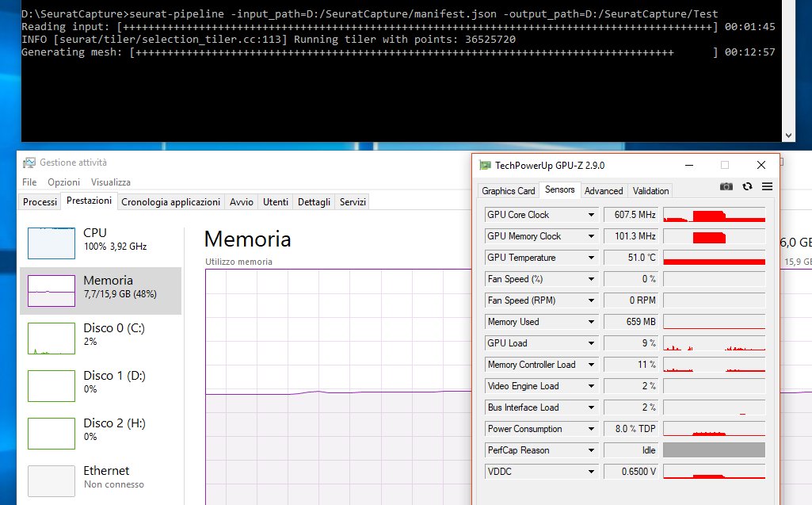Switch to the Prestazioni tab
Image resolution: width=812 pixels, height=505 pixels.
[89, 201]
